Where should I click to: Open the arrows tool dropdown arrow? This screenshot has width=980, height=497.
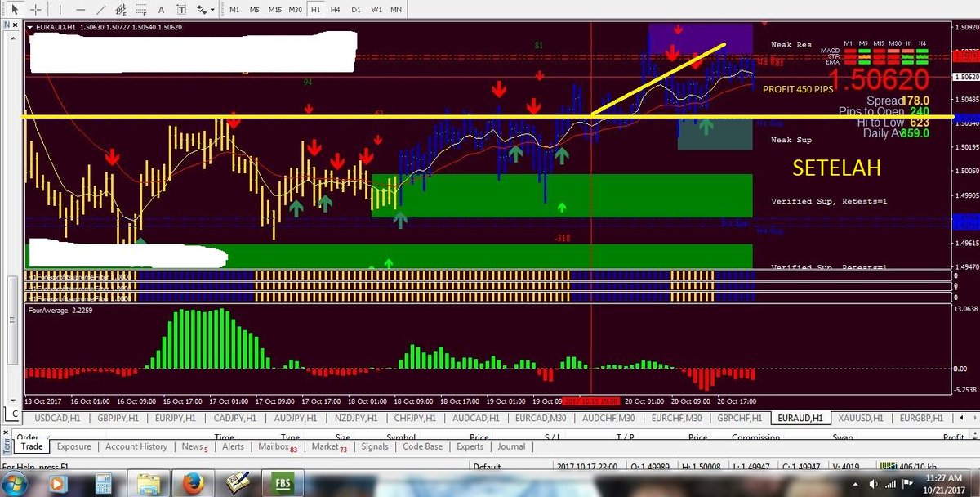(213, 10)
